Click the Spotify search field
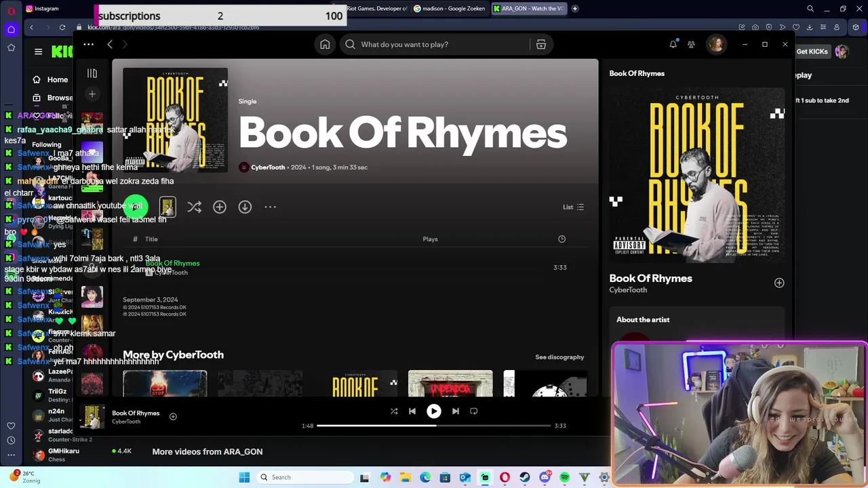The height and width of the screenshot is (488, 868). pyautogui.click(x=445, y=45)
